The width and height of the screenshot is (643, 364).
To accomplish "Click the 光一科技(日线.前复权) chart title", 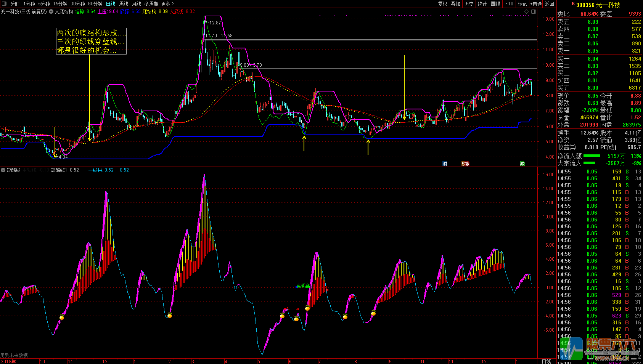I will point(24,11).
